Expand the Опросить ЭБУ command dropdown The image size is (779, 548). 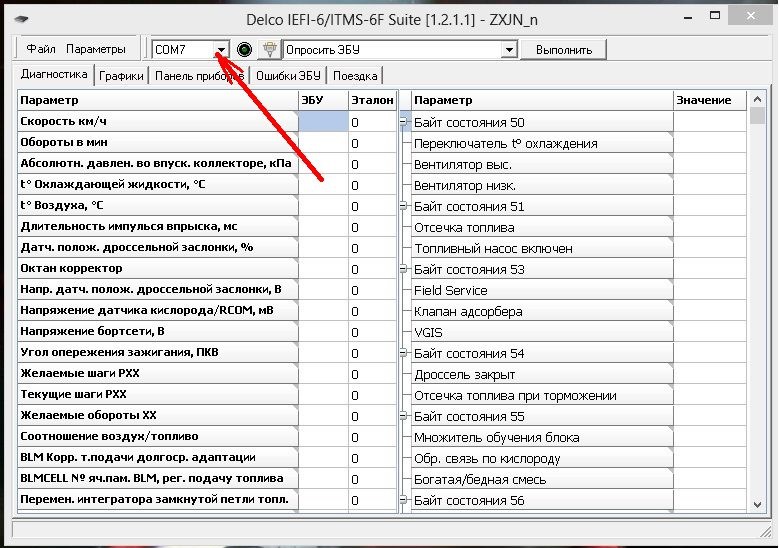[x=508, y=49]
